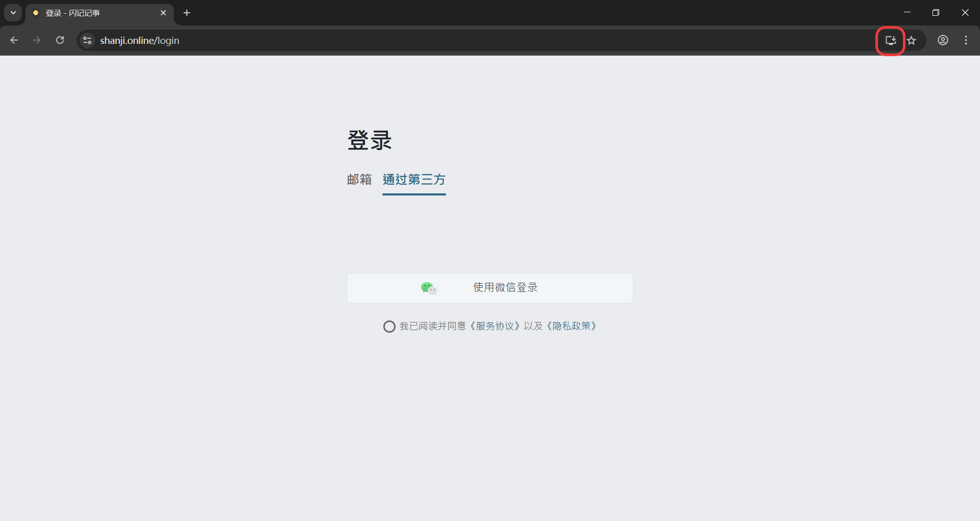The image size is (980, 521).
Task: Reload the shanji.online login page
Action: [60, 40]
